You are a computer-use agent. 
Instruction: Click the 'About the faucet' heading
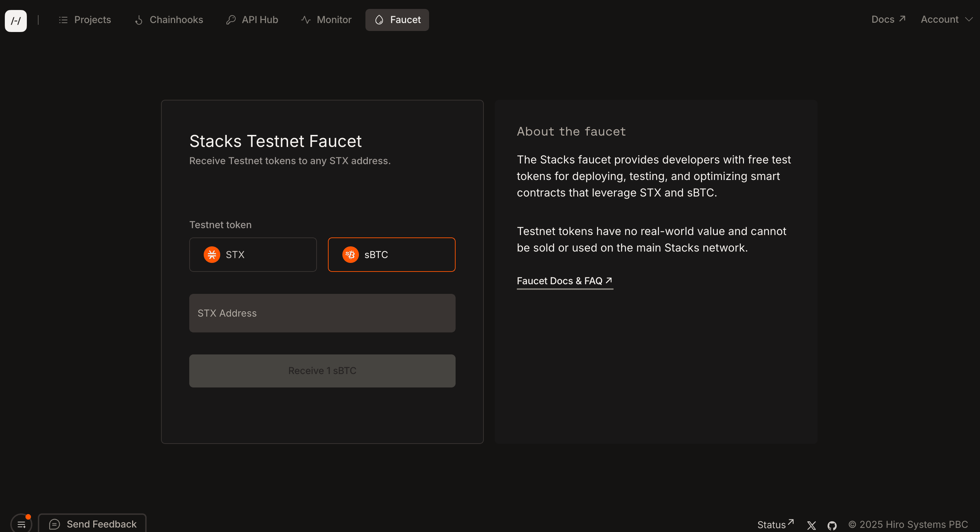571,131
